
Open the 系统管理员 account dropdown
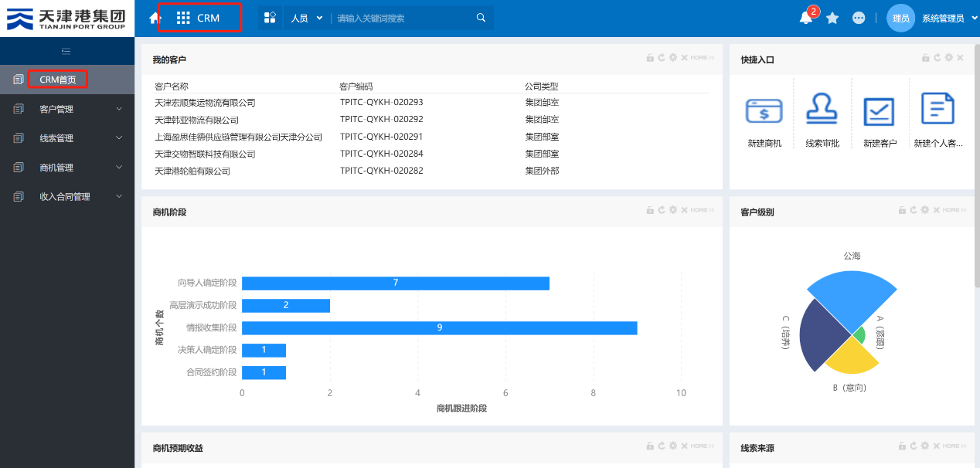tap(948, 18)
